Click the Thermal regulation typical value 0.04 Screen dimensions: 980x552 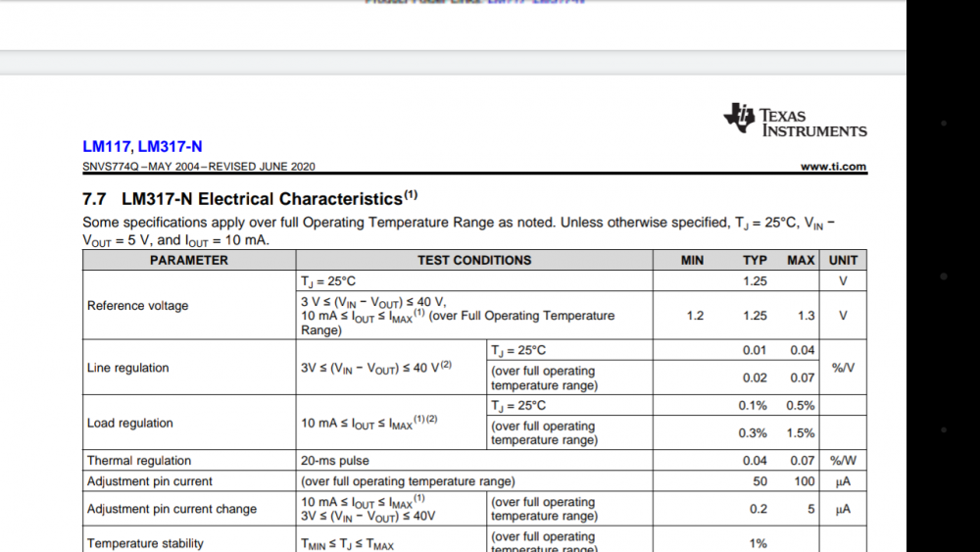pyautogui.click(x=755, y=461)
